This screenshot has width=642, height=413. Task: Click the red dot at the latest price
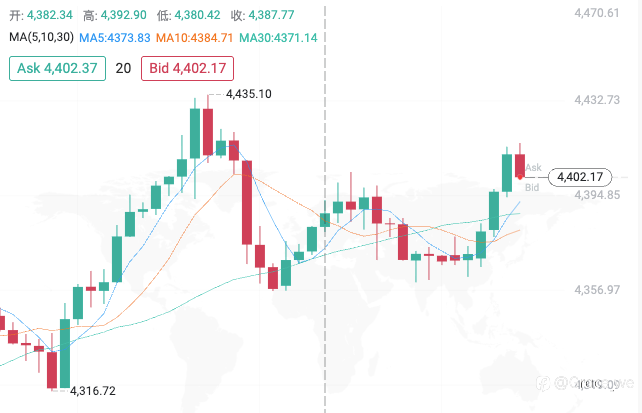pyautogui.click(x=520, y=177)
